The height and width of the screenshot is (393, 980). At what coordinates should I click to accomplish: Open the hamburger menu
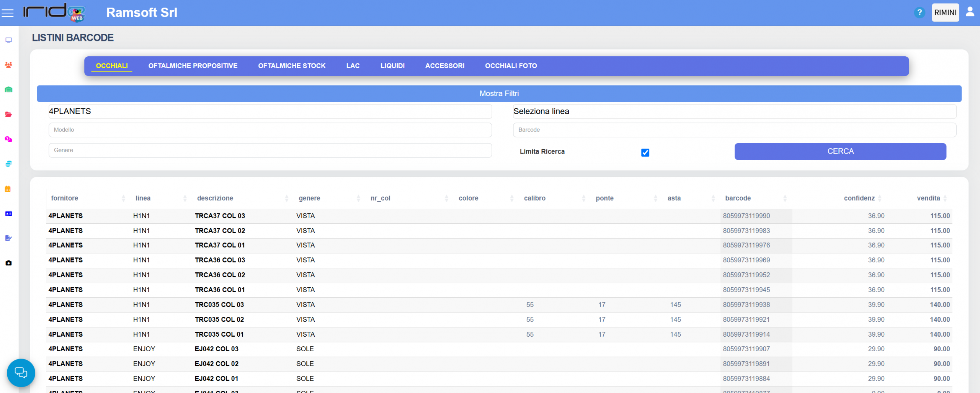pos(8,13)
